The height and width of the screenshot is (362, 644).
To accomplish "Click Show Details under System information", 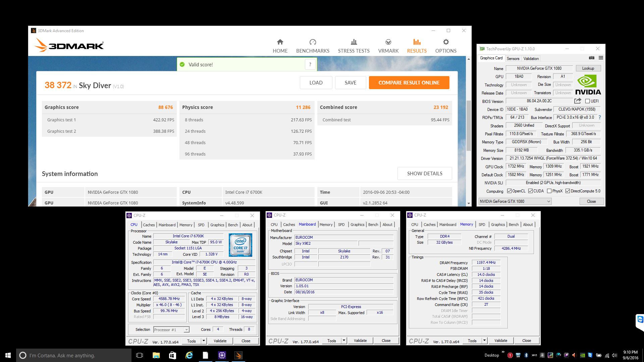I will (425, 174).
